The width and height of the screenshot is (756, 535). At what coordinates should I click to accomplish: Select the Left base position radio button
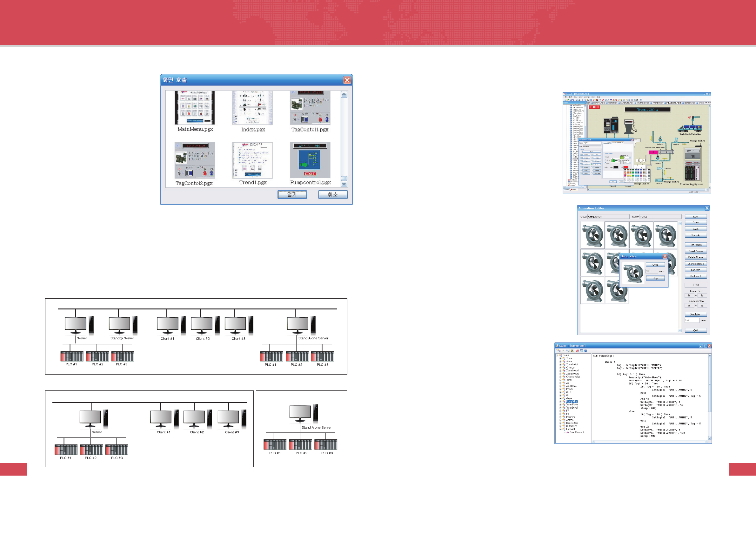(605, 157)
